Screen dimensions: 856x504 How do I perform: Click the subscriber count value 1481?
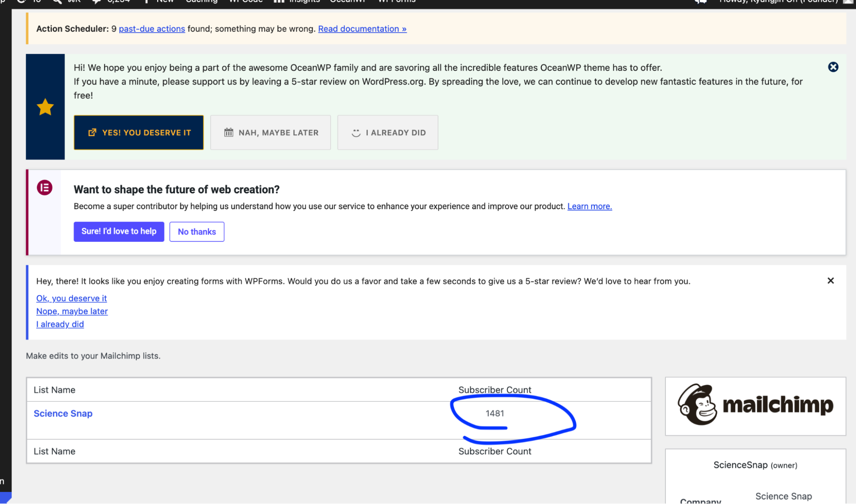coord(495,413)
